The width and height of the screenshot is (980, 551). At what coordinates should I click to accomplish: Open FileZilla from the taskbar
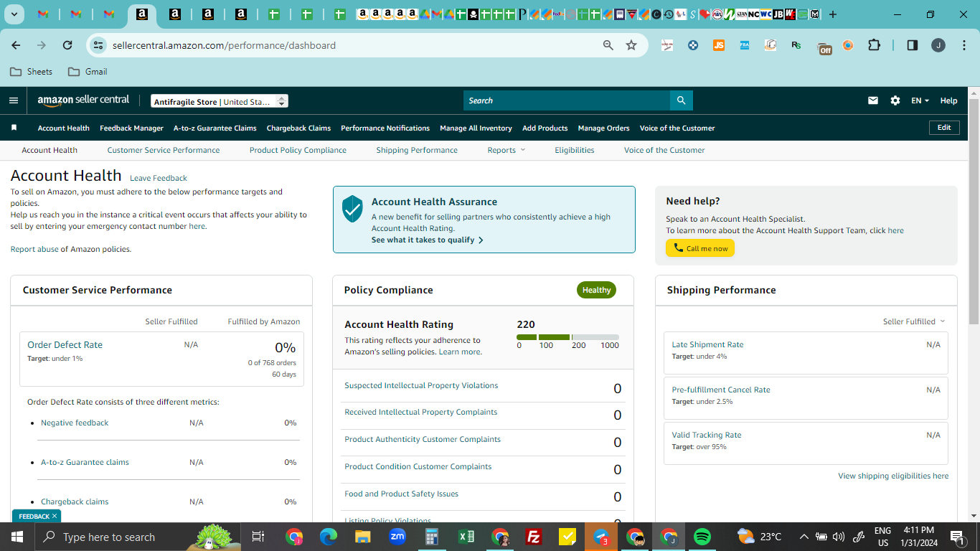pyautogui.click(x=533, y=537)
